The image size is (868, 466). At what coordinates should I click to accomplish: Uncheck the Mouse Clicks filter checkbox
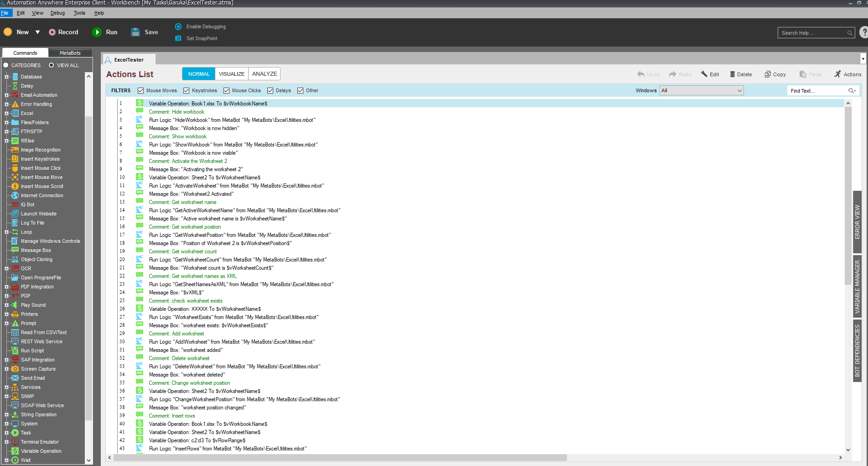click(x=227, y=90)
